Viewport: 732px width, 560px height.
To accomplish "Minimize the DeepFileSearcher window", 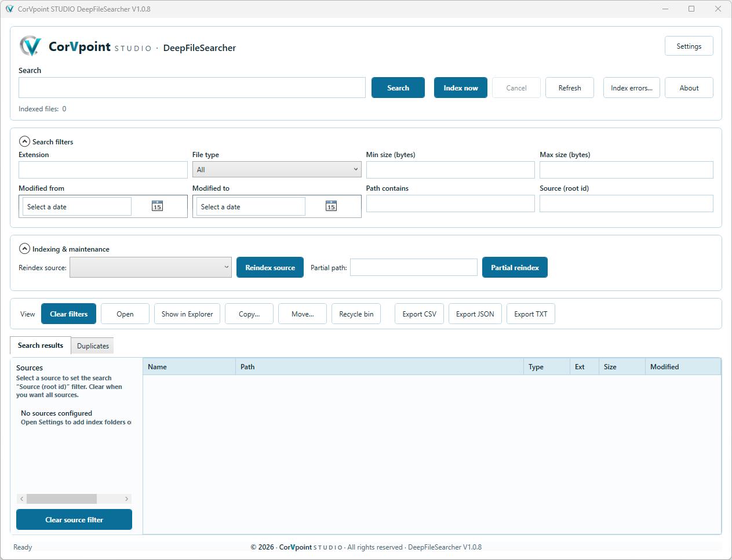I will 665,9.
